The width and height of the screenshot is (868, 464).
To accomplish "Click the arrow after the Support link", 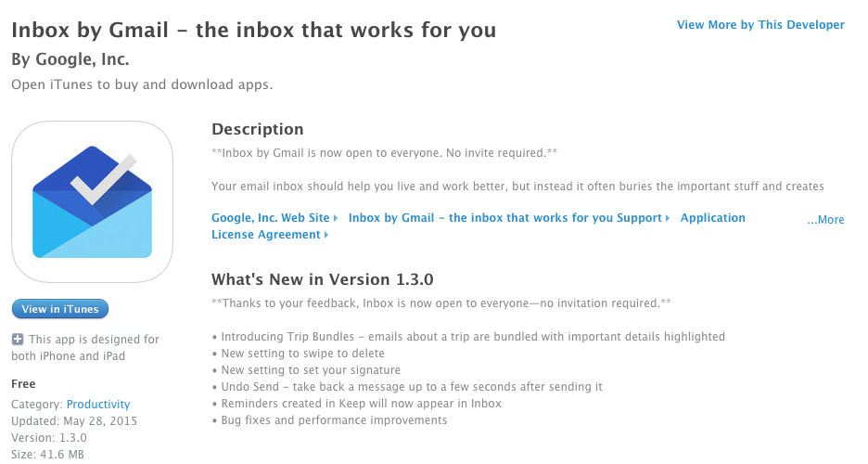I will [668, 218].
